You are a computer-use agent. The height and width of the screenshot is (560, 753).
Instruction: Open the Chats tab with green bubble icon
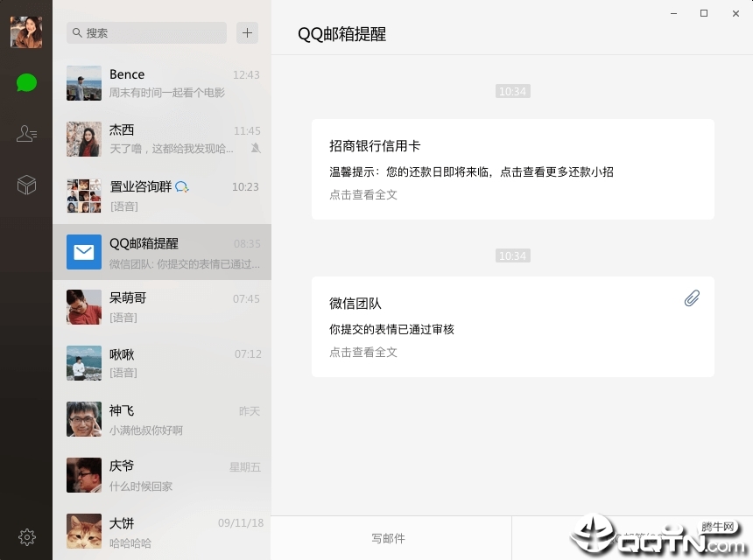tap(26, 82)
